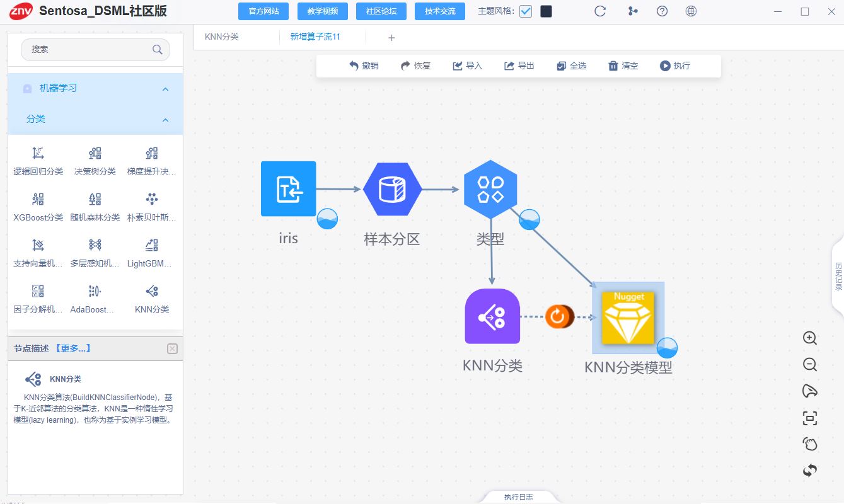Click the 样本分区 node on canvas

click(392, 189)
